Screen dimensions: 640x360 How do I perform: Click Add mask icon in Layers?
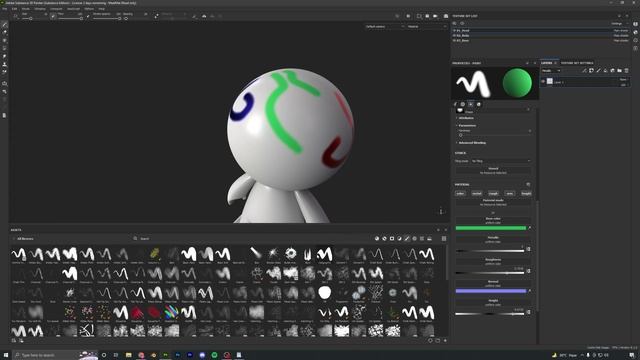[591, 71]
